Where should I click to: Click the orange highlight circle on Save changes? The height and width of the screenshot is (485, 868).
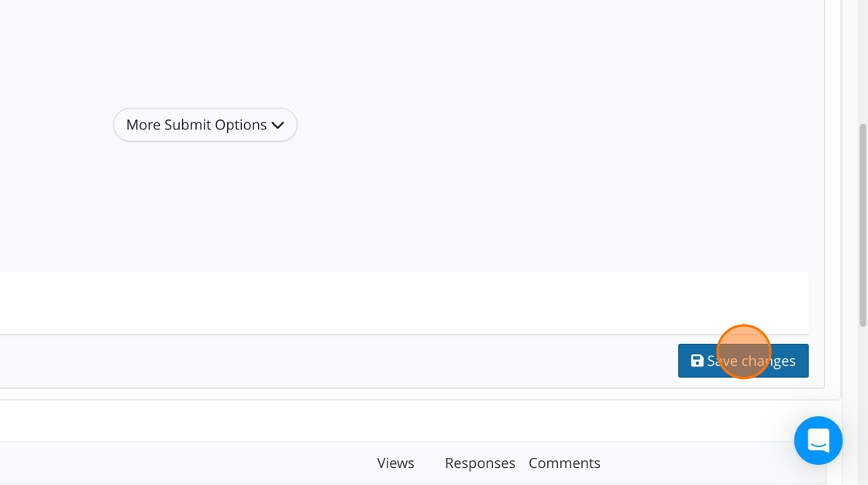click(x=743, y=352)
